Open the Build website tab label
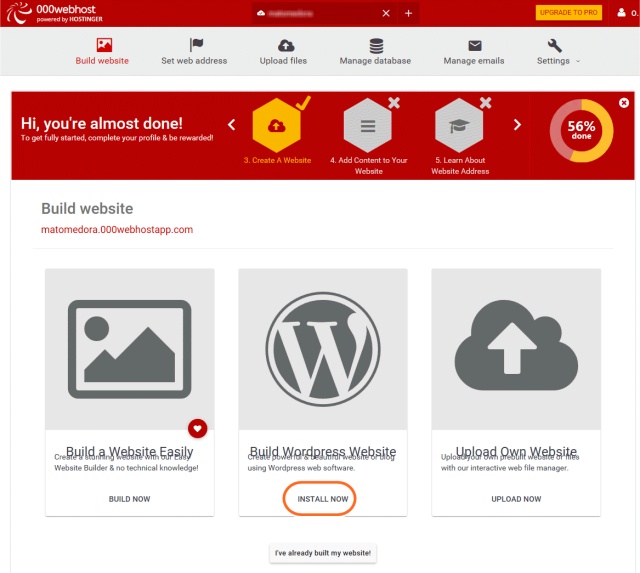 coord(102,61)
